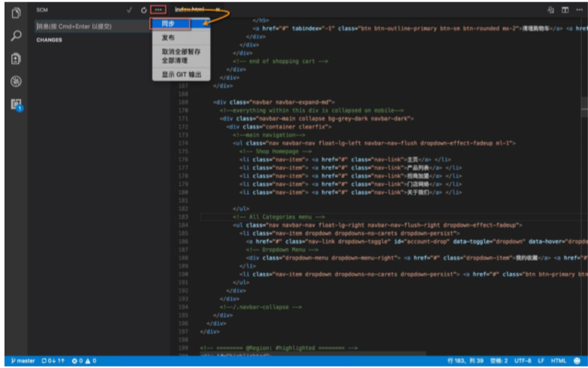Synchronize changes 0↓ 1↑ in status bar
The width and height of the screenshot is (588, 368).
click(x=52, y=361)
